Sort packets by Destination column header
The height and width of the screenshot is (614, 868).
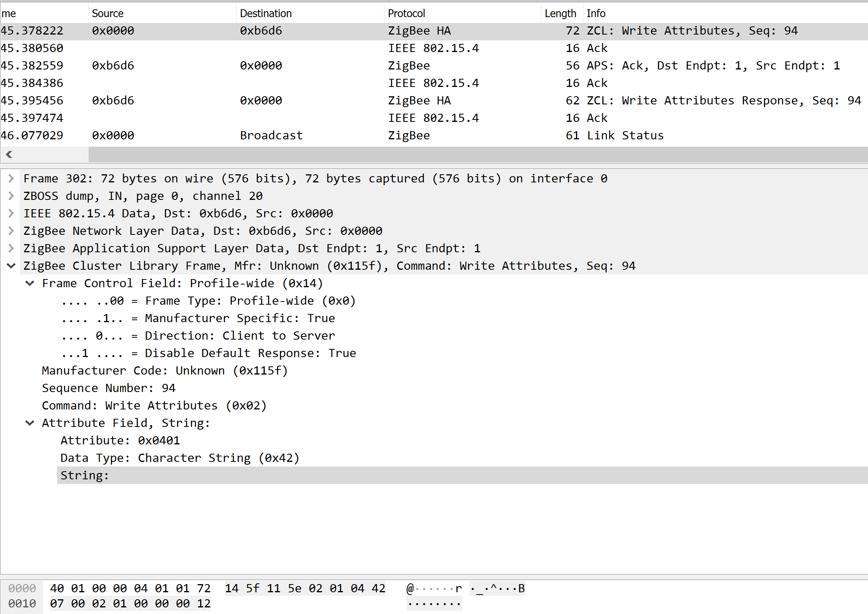(x=266, y=14)
